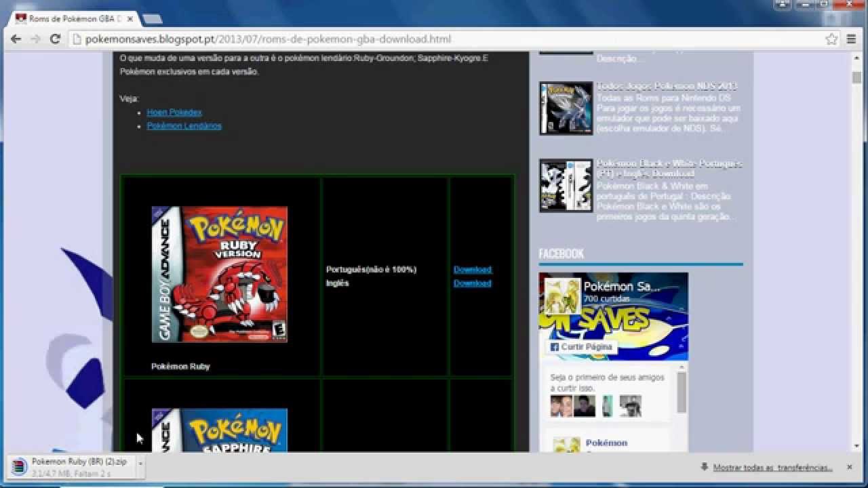Close the Roms de Pokémon GBA tab

coord(129,19)
